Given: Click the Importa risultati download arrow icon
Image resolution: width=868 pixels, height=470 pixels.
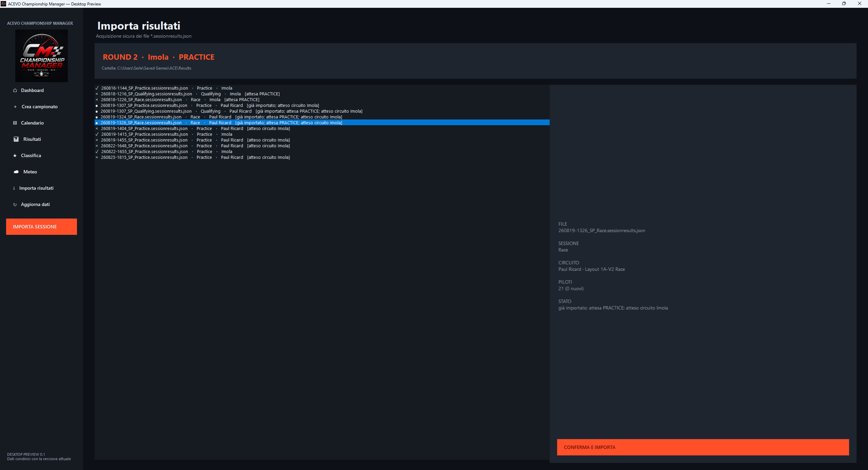Looking at the screenshot, I should [x=14, y=188].
